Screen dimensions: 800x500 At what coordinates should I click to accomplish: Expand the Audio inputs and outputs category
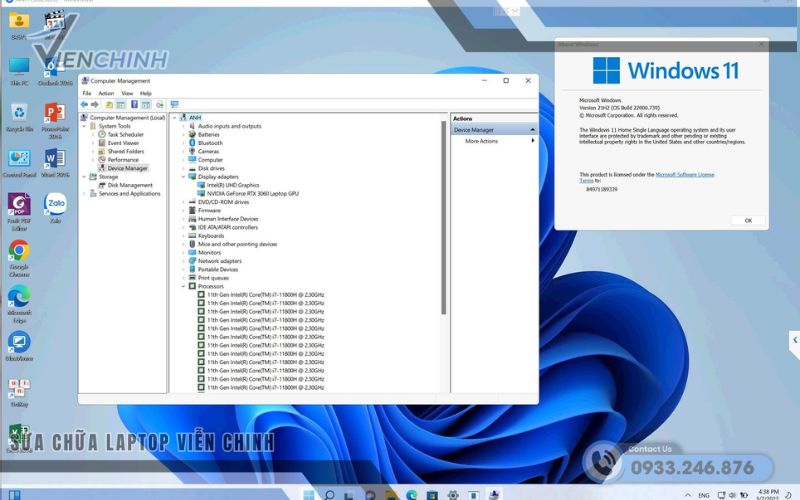pos(184,126)
